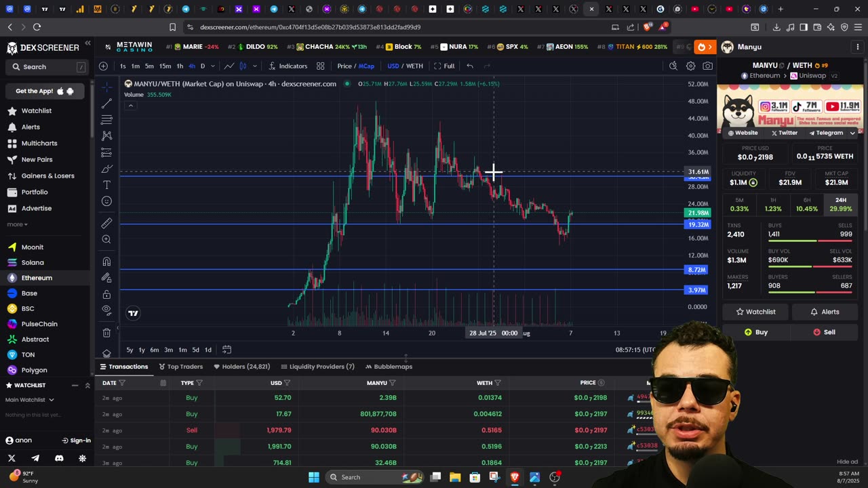Screen dimensions: 868x488
Task: Open chart settings gear icon
Action: (690, 66)
